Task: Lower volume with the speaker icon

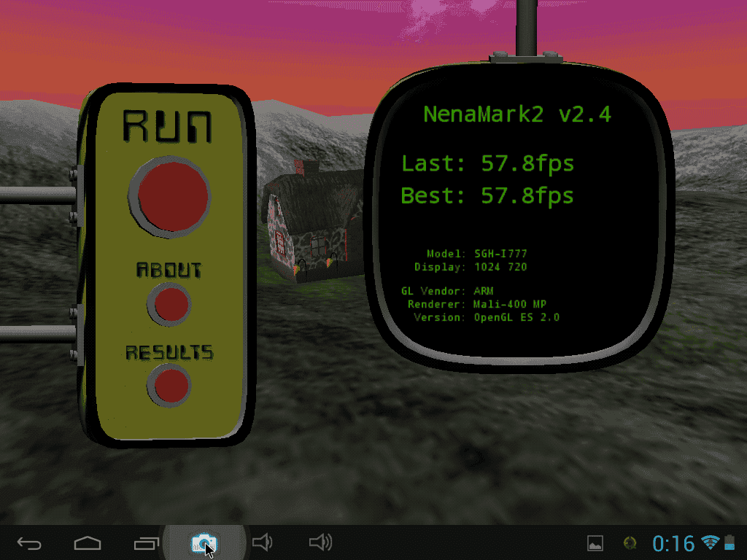Action: click(263, 542)
